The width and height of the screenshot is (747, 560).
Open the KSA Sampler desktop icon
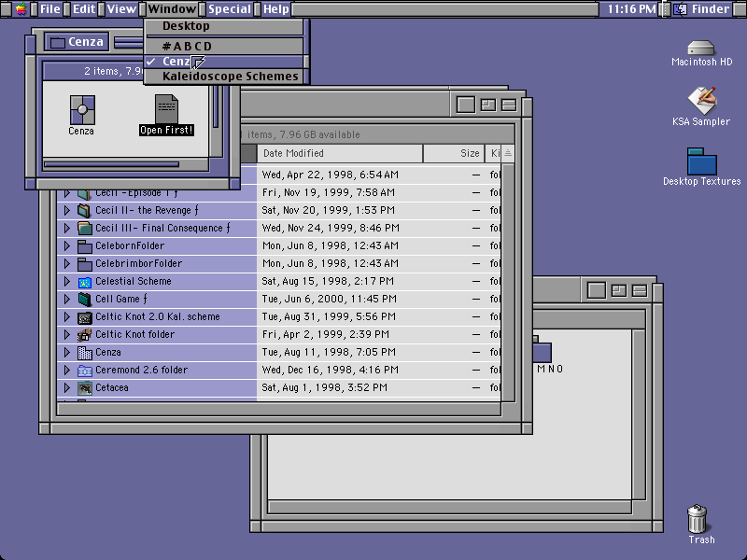coord(702,100)
